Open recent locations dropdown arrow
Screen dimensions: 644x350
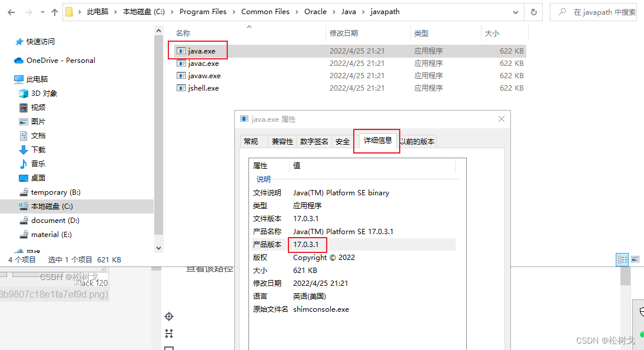click(x=43, y=12)
